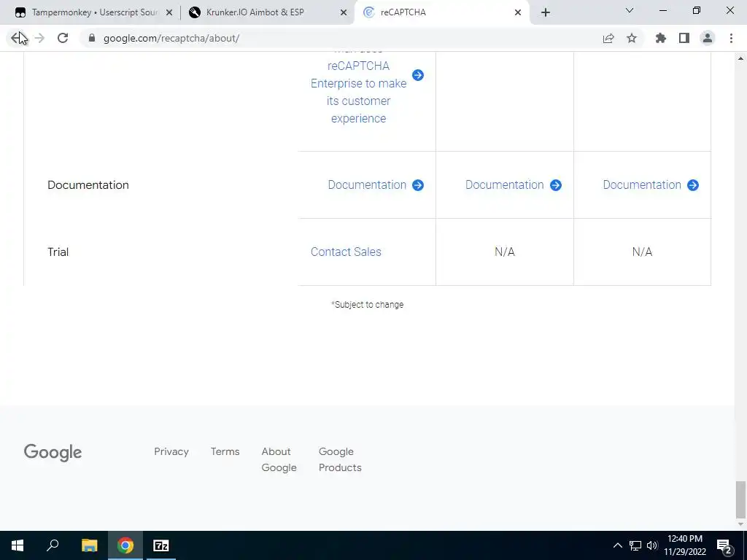Close the Tampermonkey tab
This screenshot has width=747, height=560.
[x=169, y=13]
